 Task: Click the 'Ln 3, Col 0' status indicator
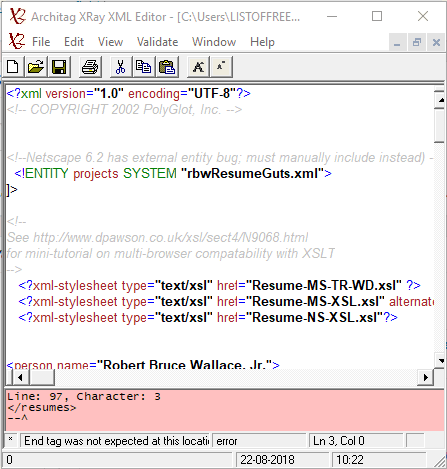pyautogui.click(x=356, y=441)
